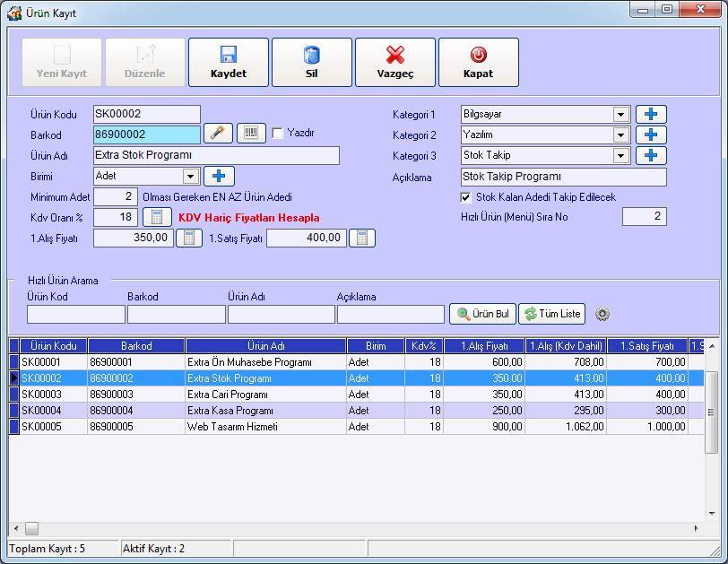Click the Hızlı Ürün Sıra No field
Image resolution: width=728 pixels, height=564 pixels.
(645, 217)
